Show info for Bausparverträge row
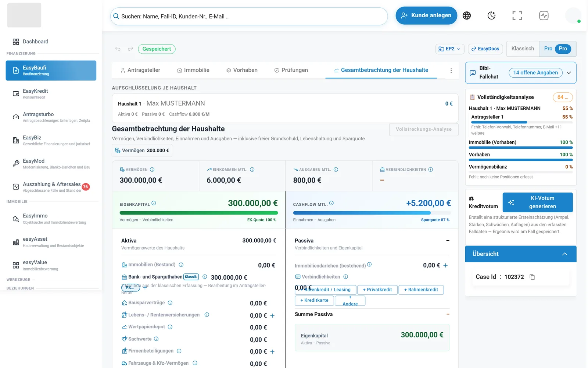The image size is (588, 368). [170, 303]
